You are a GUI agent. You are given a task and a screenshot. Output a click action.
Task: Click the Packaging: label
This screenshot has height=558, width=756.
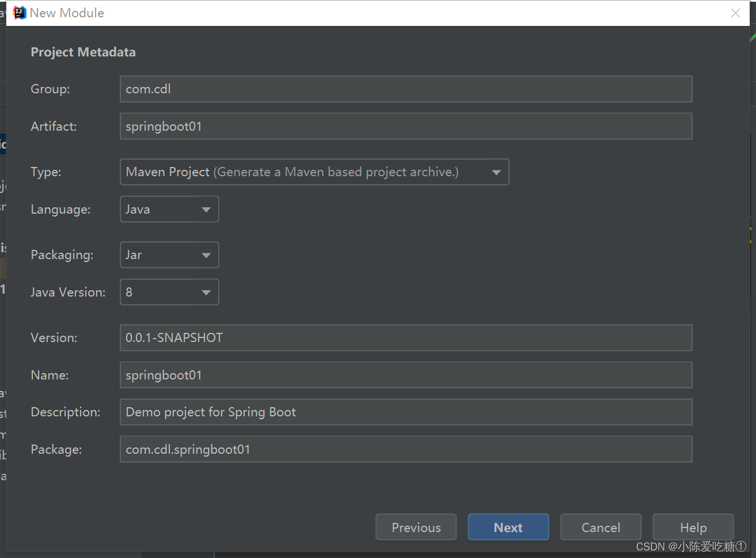point(62,255)
